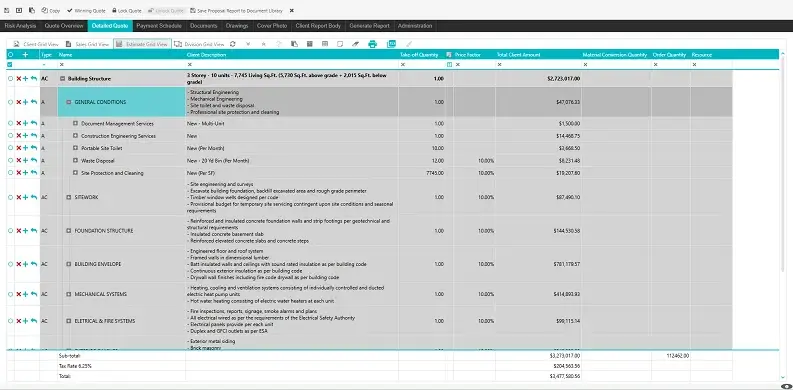Sort by Total Client Amount column header

(x=519, y=55)
